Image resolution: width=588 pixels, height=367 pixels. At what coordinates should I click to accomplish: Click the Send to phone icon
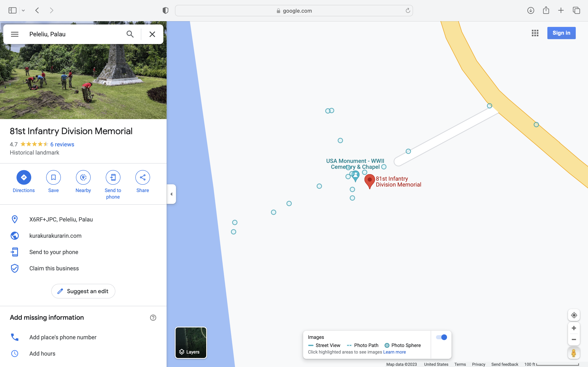pyautogui.click(x=113, y=177)
